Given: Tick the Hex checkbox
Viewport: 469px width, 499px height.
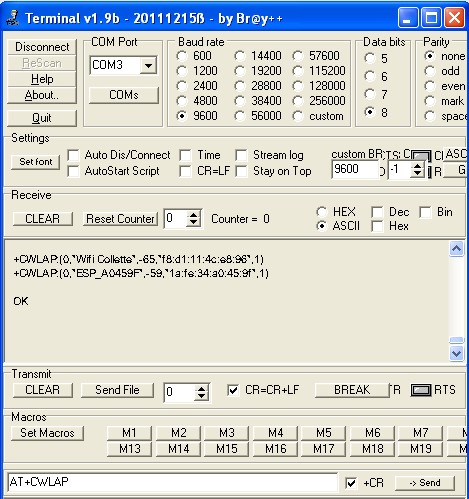Looking at the screenshot, I should (377, 226).
